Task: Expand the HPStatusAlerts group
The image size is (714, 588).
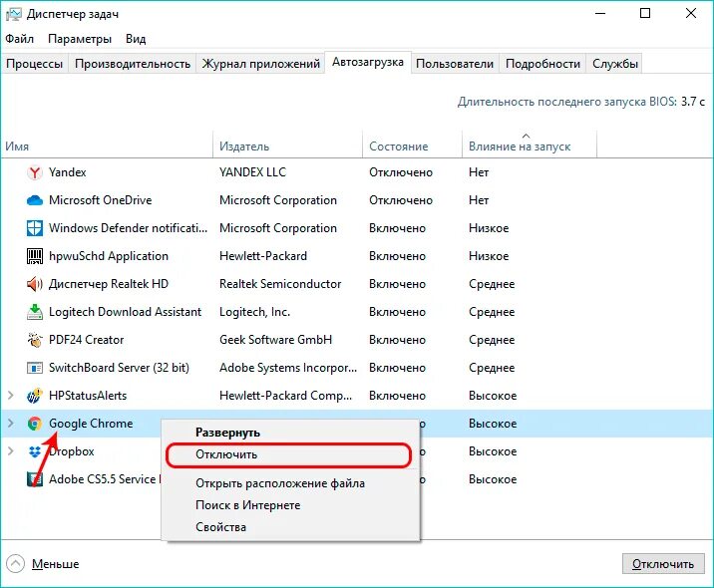Action: 11,396
